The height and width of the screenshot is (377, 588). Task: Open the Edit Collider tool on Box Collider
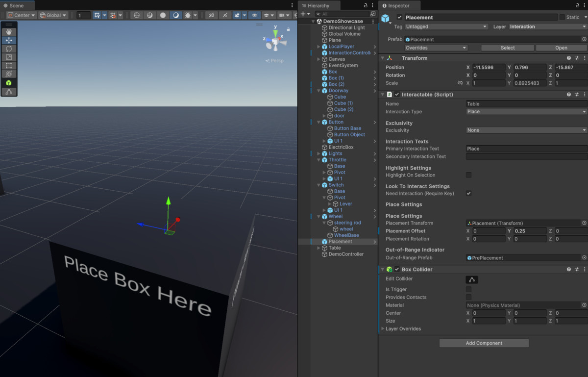(x=471, y=279)
